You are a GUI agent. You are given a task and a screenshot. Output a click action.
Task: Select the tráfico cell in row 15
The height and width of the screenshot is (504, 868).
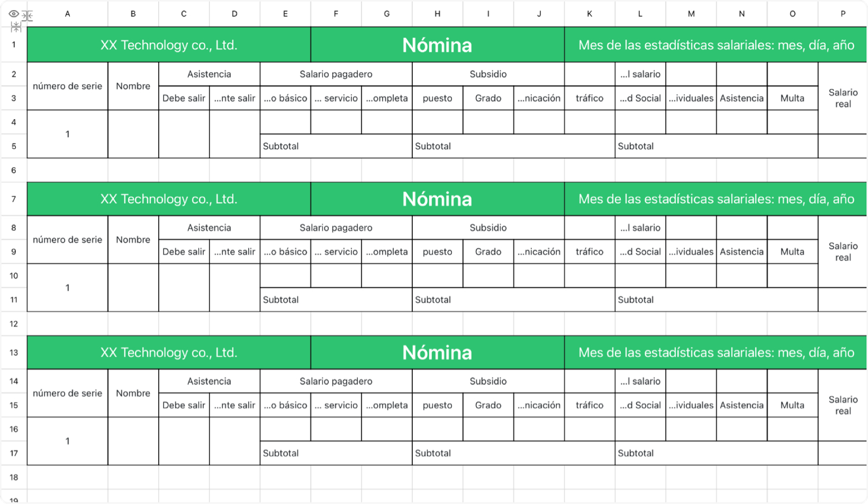click(590, 405)
